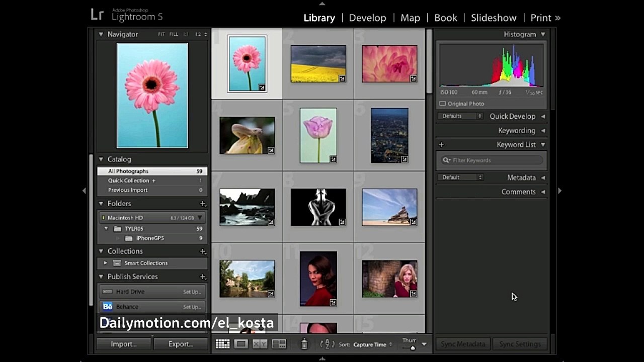
Task: Add a new folder with plus icon
Action: point(203,204)
